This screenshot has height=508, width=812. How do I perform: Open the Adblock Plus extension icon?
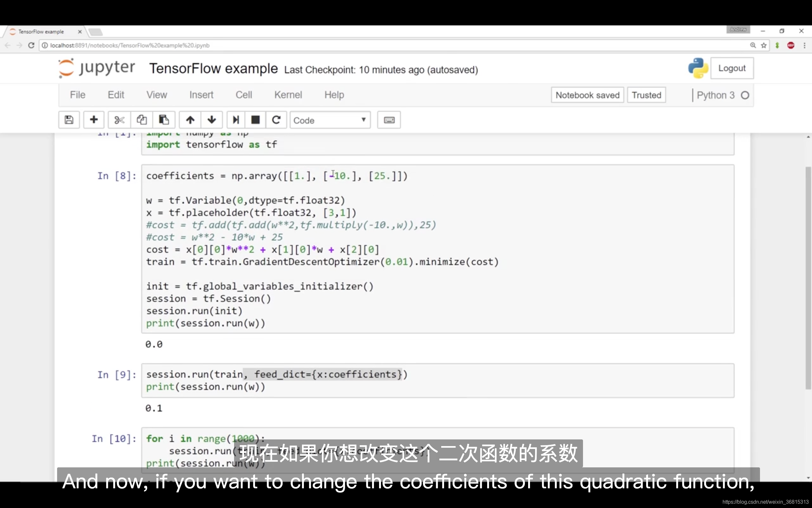coord(791,45)
